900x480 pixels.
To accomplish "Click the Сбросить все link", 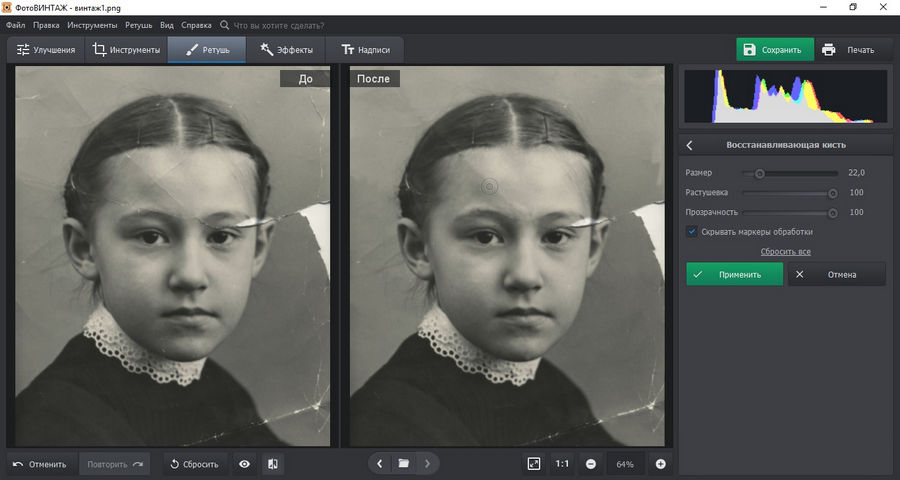I will pos(785,252).
